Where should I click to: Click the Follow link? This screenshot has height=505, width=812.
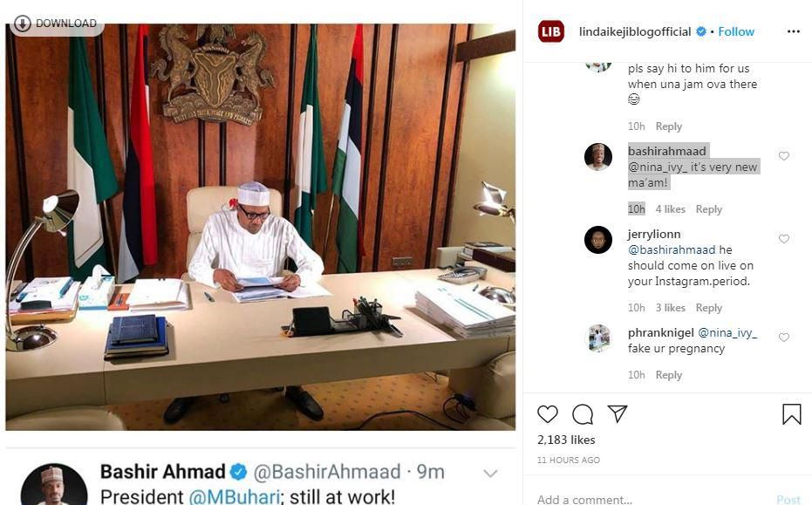point(735,31)
